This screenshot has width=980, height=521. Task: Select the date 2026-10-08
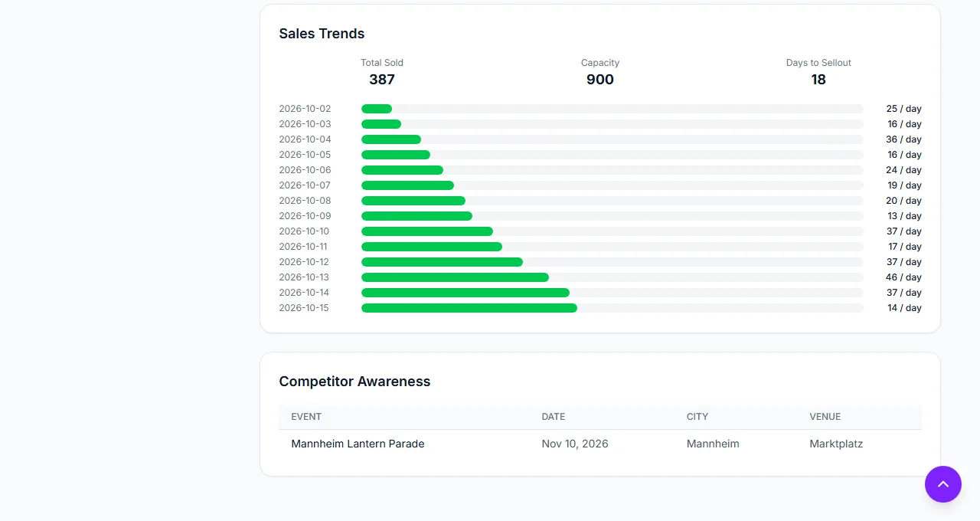pos(305,201)
